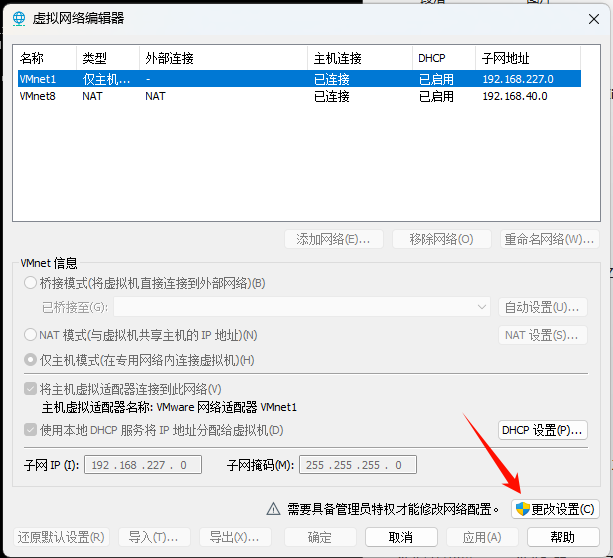Click subnet address 192.168.227.0 cell
Image resolution: width=613 pixels, height=558 pixels.
point(518,79)
